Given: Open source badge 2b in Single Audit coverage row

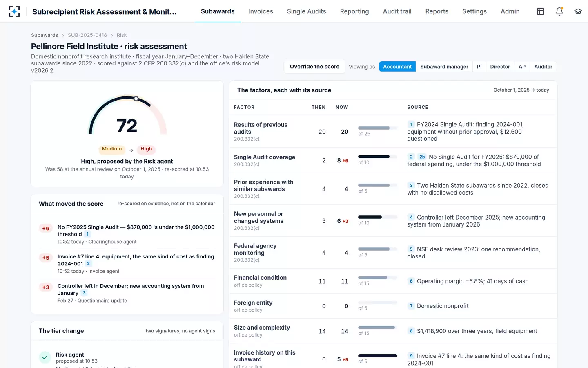Looking at the screenshot, I should [422, 157].
